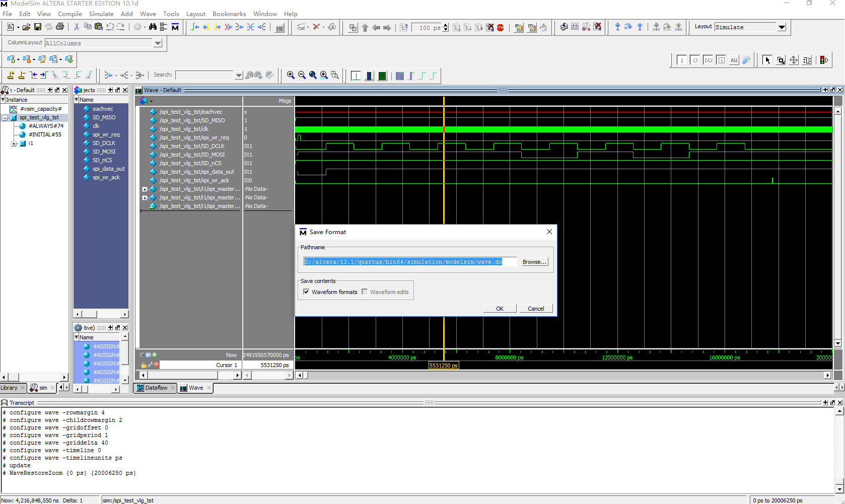This screenshot has height=504, width=845.
Task: Click the Browse... button in Save Format
Action: click(534, 262)
